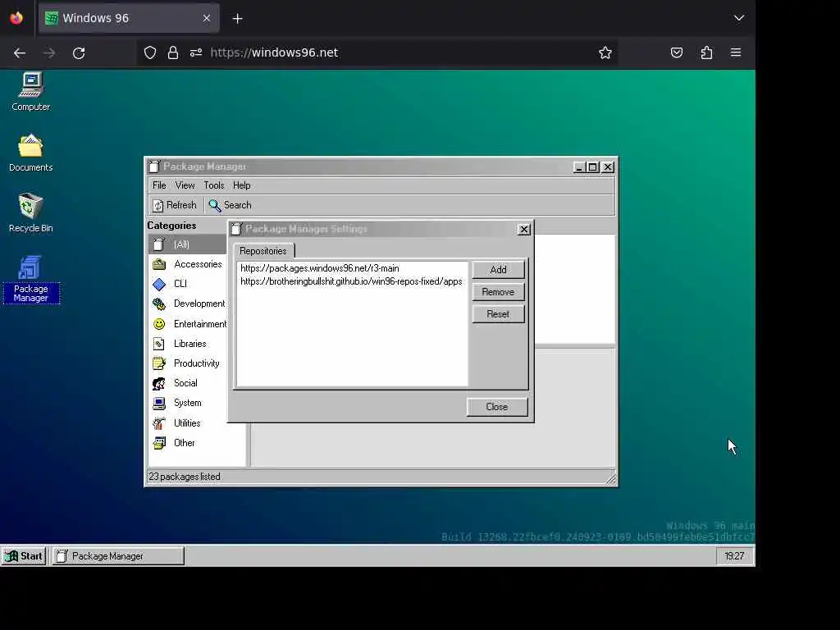
Task: Pick the Development category icon
Action: click(x=159, y=304)
